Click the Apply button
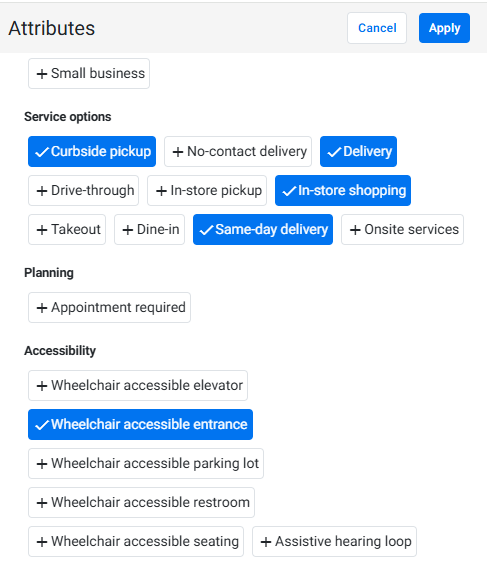Screen dimensions: 487x565 [444, 28]
